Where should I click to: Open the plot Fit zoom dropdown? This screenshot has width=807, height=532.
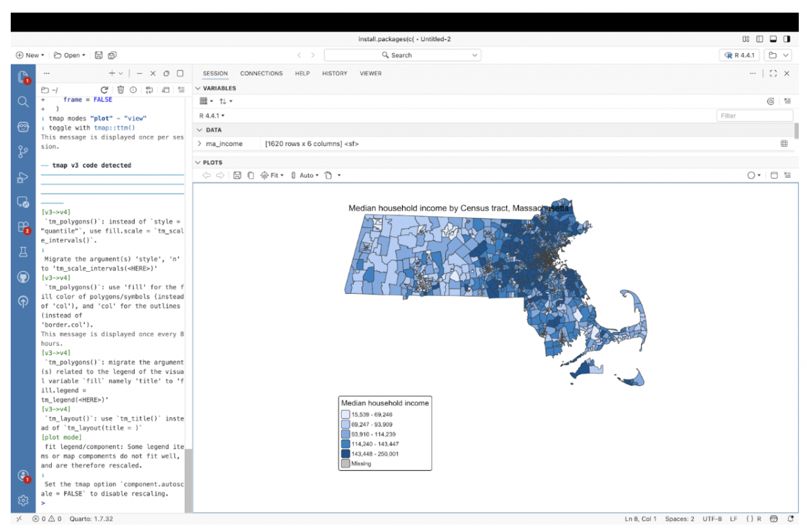272,176
